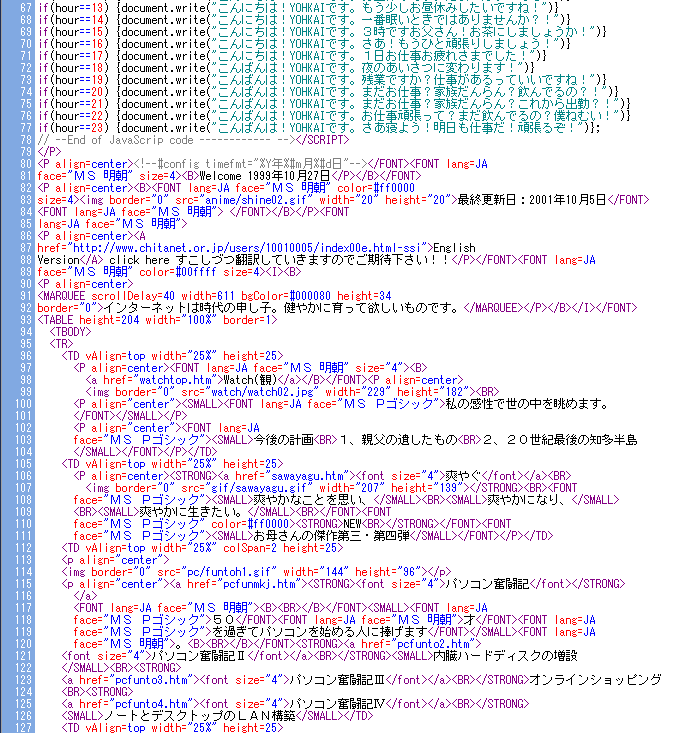The width and height of the screenshot is (700, 733).
Task: Click the "<TR>" tag on line 95
Action: click(x=61, y=344)
